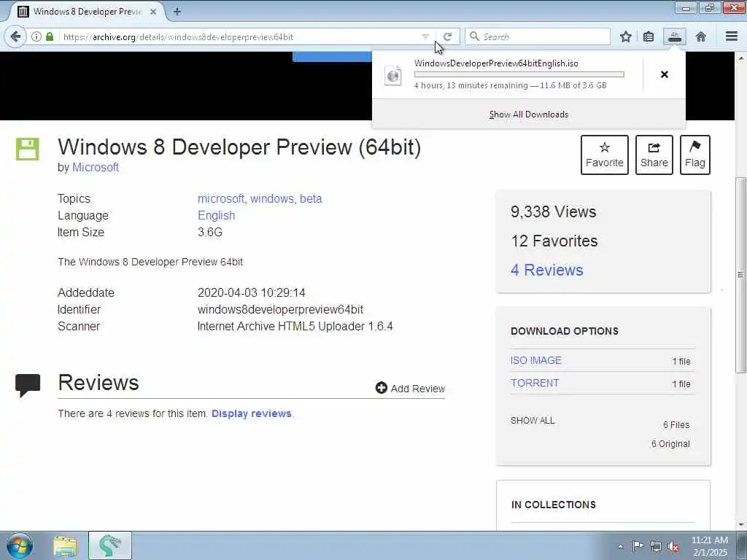Image resolution: width=747 pixels, height=560 pixels.
Task: Click the Addeddate value 2020-04-03 10:29:14
Action: coord(252,292)
